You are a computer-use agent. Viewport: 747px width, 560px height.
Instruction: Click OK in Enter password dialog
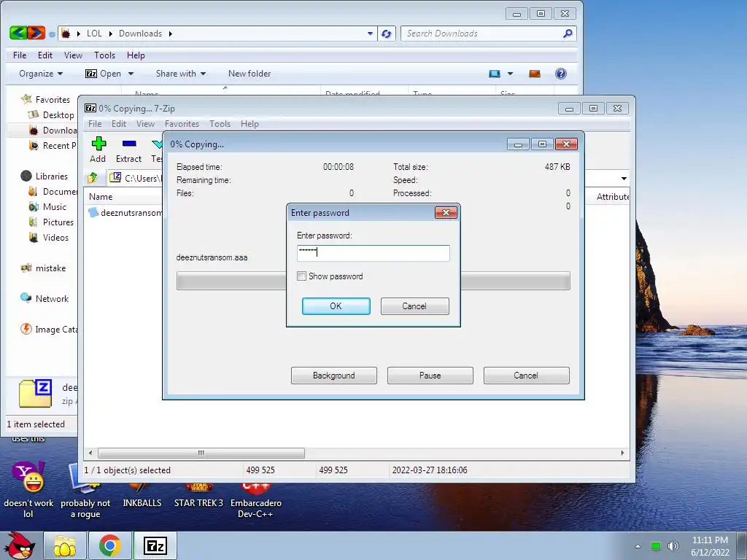point(336,306)
